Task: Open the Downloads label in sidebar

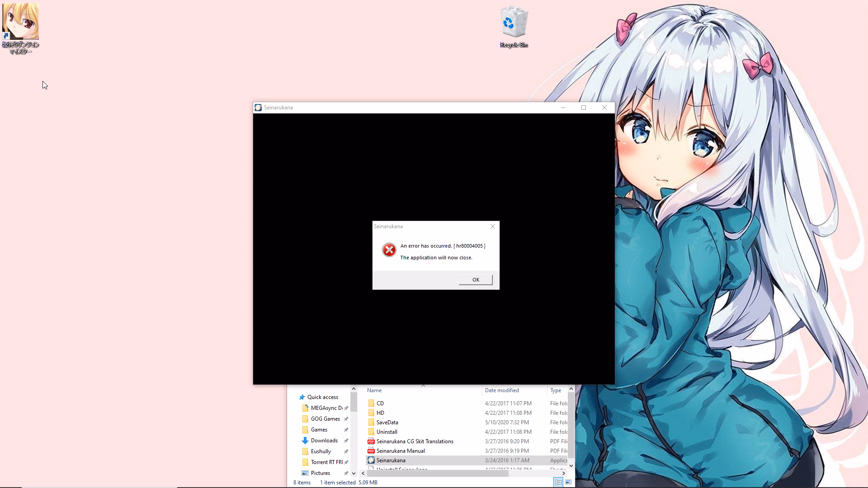Action: [324, 441]
